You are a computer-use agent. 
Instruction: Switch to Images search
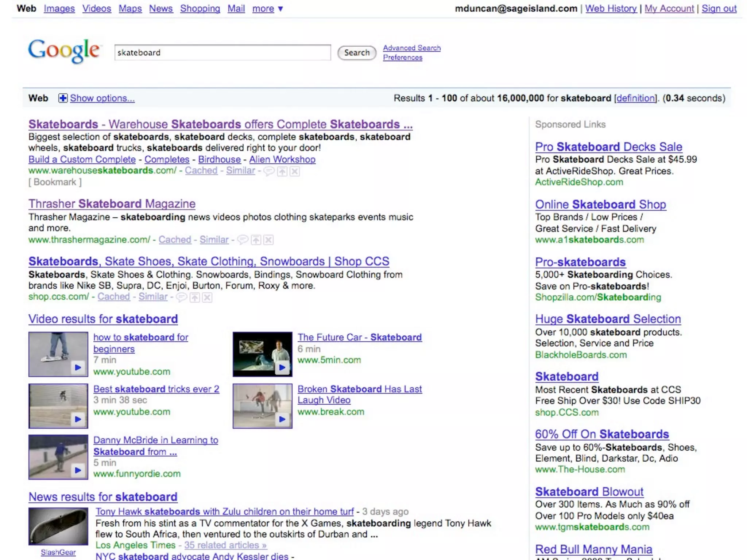click(x=59, y=8)
